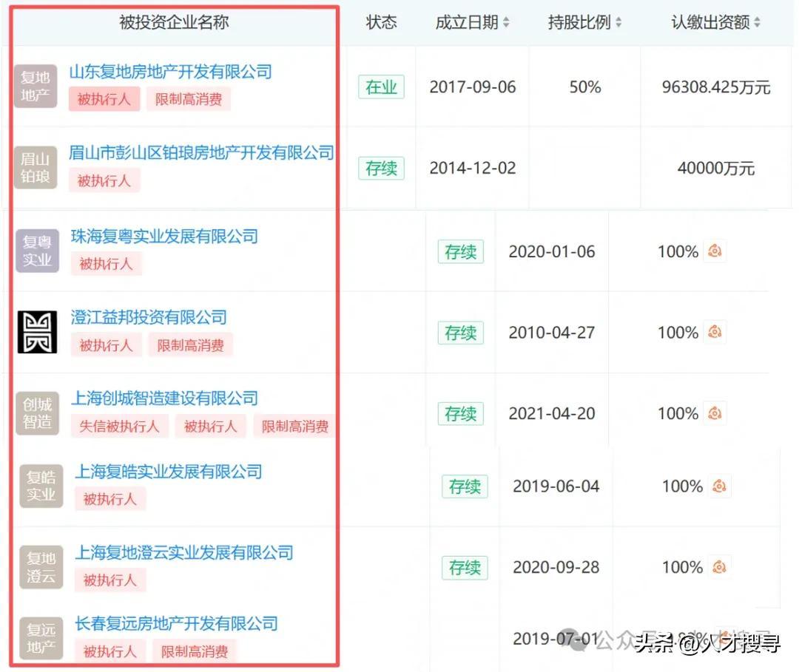Click the 复粤实业 company logo
The width and height of the screenshot is (799, 672).
pyautogui.click(x=37, y=251)
